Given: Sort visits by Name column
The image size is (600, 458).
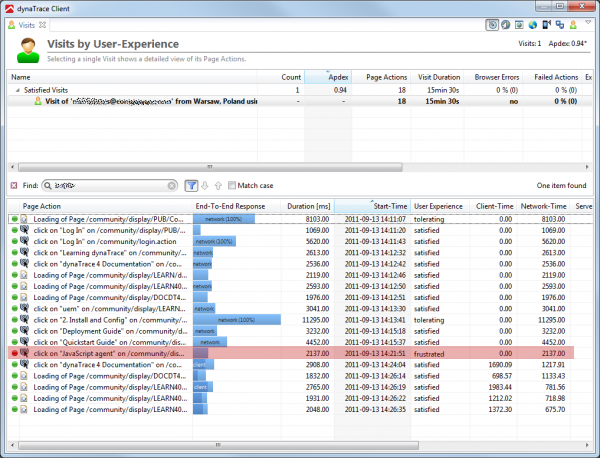Looking at the screenshot, I should coord(132,77).
